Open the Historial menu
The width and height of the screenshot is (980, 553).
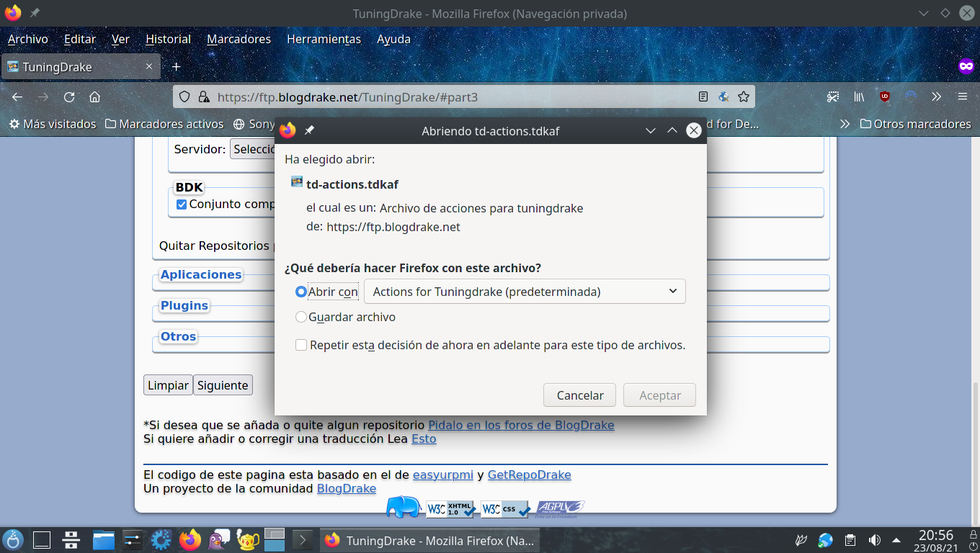click(x=168, y=39)
